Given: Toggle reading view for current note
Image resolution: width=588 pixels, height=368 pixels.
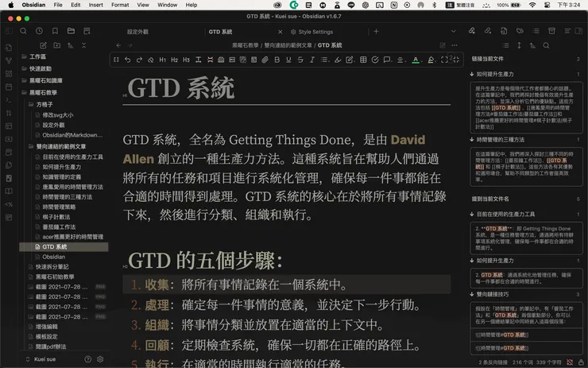Looking at the screenshot, I should 443,45.
